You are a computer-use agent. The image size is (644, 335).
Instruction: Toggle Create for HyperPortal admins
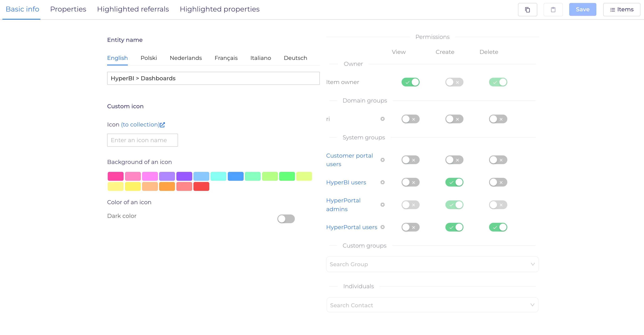(x=454, y=205)
